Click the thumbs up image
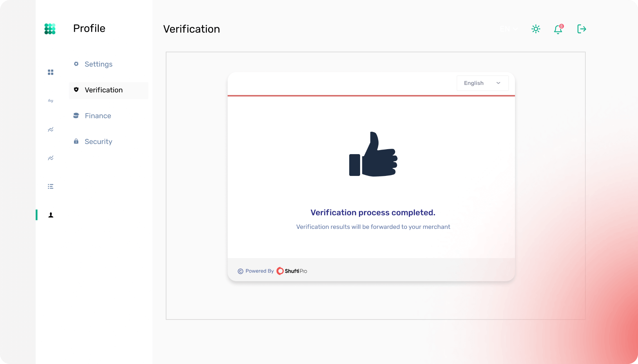The width and height of the screenshot is (638, 364). click(x=373, y=154)
